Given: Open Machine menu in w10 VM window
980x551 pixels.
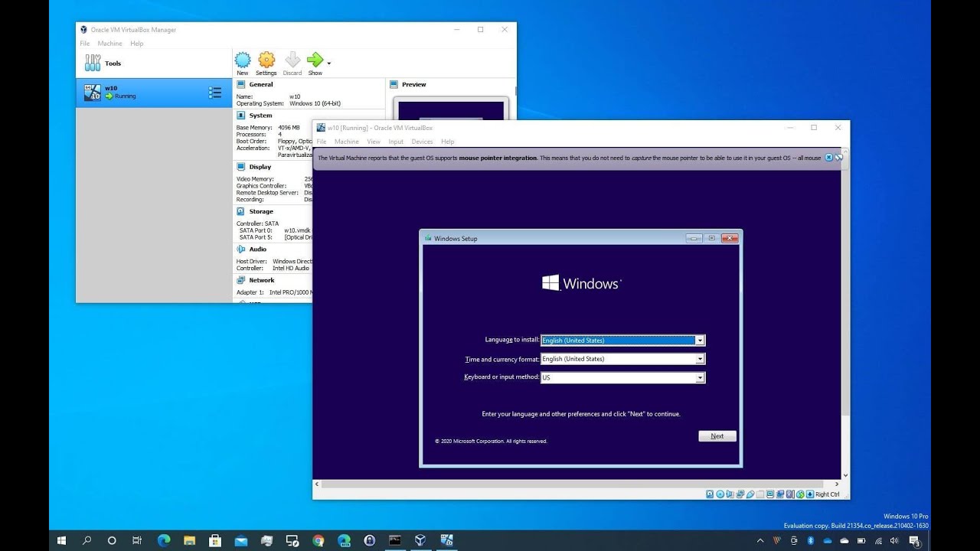Looking at the screenshot, I should tap(347, 142).
